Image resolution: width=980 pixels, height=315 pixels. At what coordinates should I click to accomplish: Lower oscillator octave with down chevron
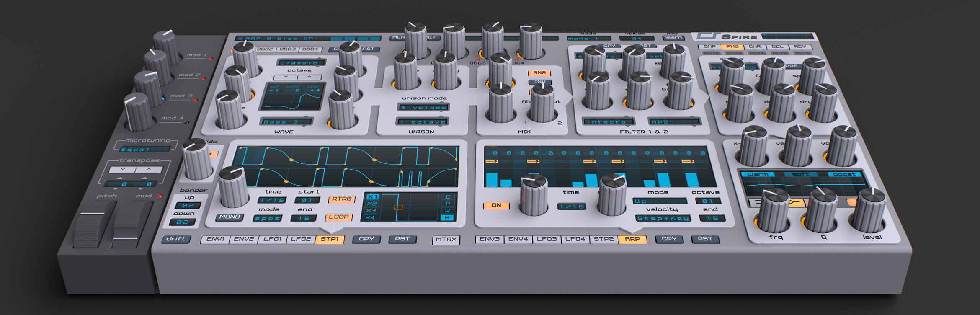[x=286, y=77]
